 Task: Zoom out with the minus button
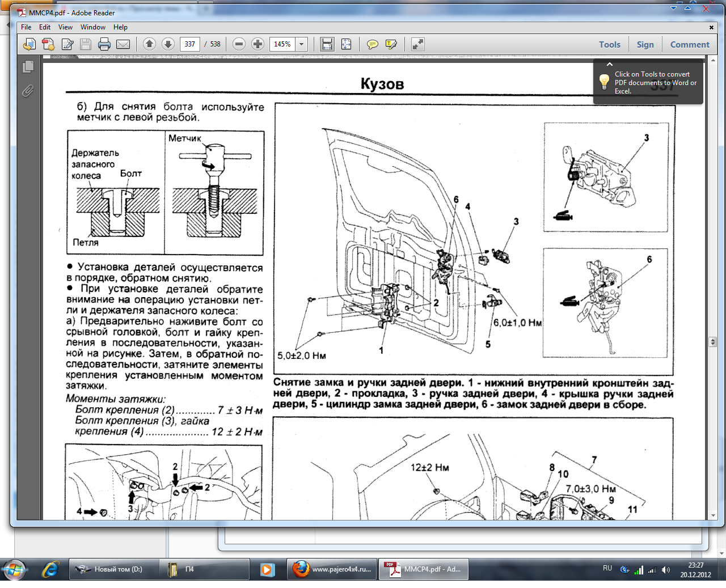click(x=239, y=44)
